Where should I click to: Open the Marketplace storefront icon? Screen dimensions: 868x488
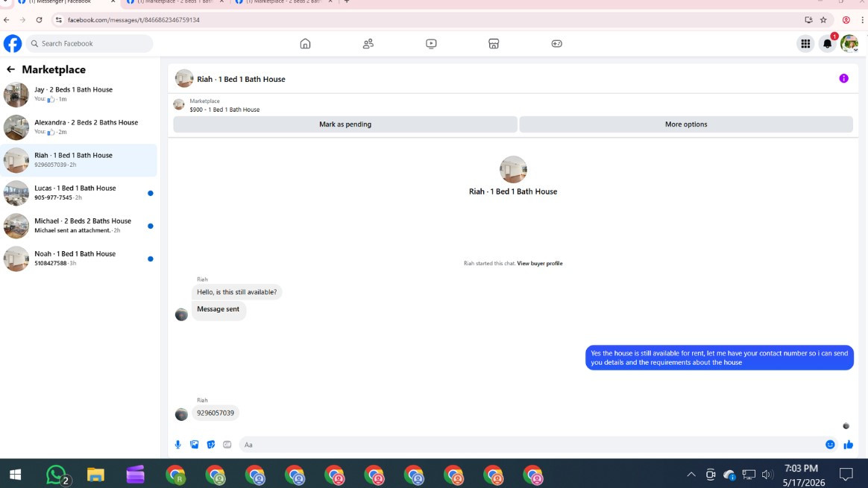[494, 44]
